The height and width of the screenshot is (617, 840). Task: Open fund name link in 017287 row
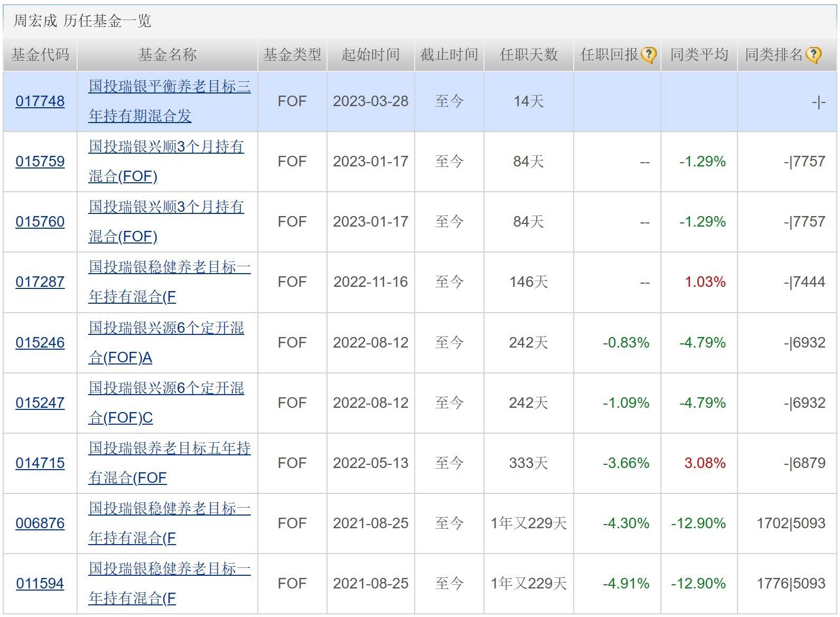[170, 282]
